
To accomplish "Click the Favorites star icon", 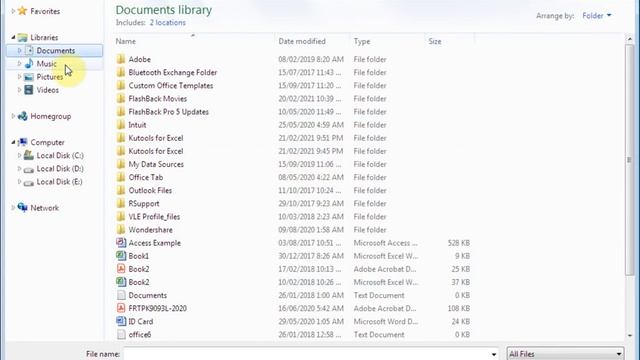I will (22, 11).
